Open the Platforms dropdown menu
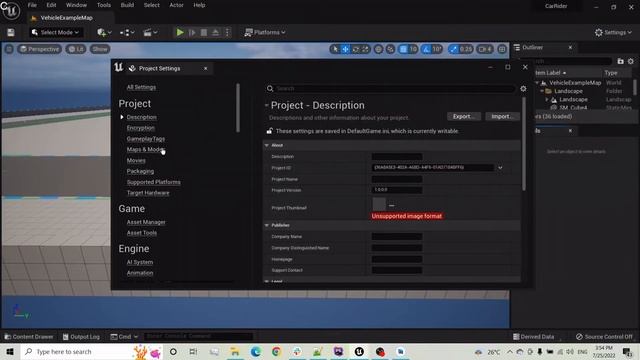 [x=264, y=32]
